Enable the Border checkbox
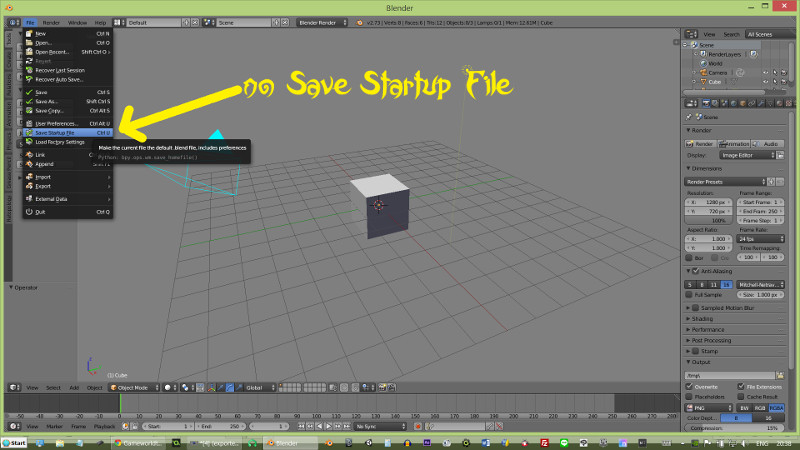The width and height of the screenshot is (800, 450). (689, 258)
